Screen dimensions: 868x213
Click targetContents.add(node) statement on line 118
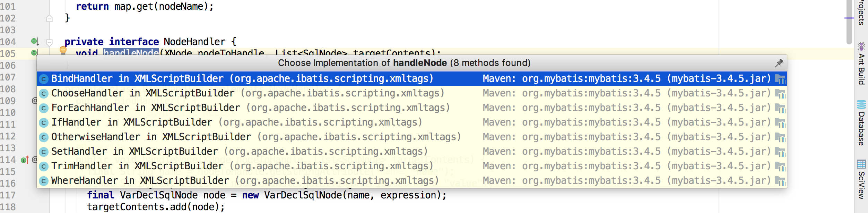click(x=156, y=207)
